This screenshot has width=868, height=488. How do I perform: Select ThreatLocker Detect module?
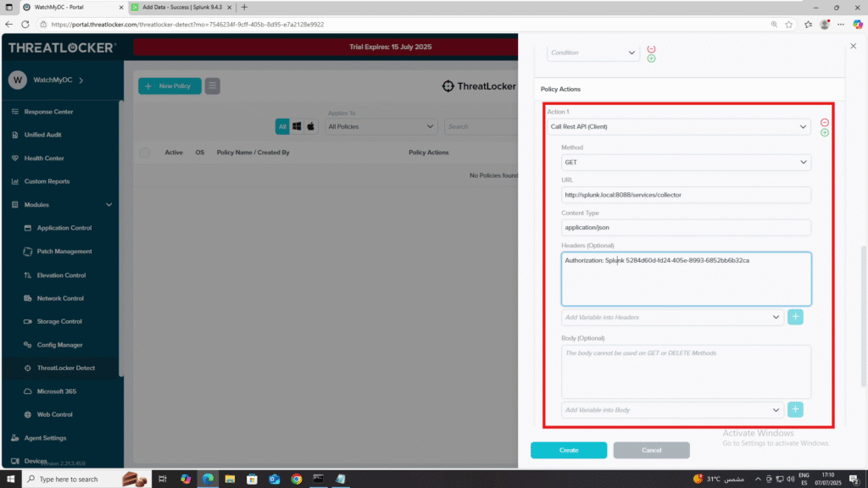click(65, 368)
